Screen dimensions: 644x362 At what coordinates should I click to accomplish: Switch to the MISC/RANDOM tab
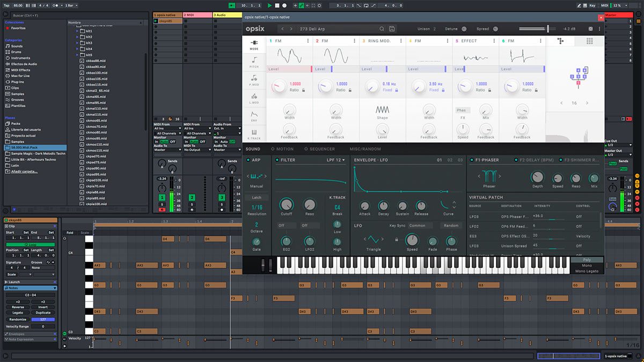tap(364, 149)
